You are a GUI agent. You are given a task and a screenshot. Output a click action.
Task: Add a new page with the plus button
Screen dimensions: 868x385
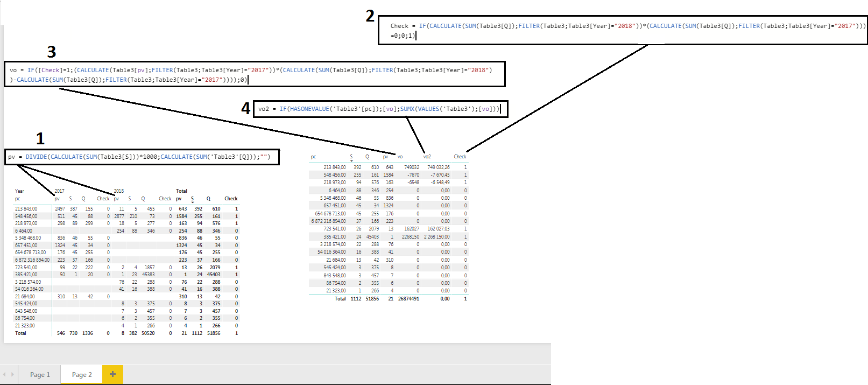[112, 374]
